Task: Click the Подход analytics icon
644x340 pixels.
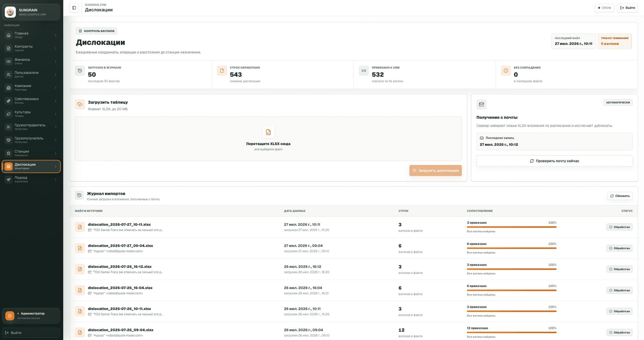Action: (8, 179)
